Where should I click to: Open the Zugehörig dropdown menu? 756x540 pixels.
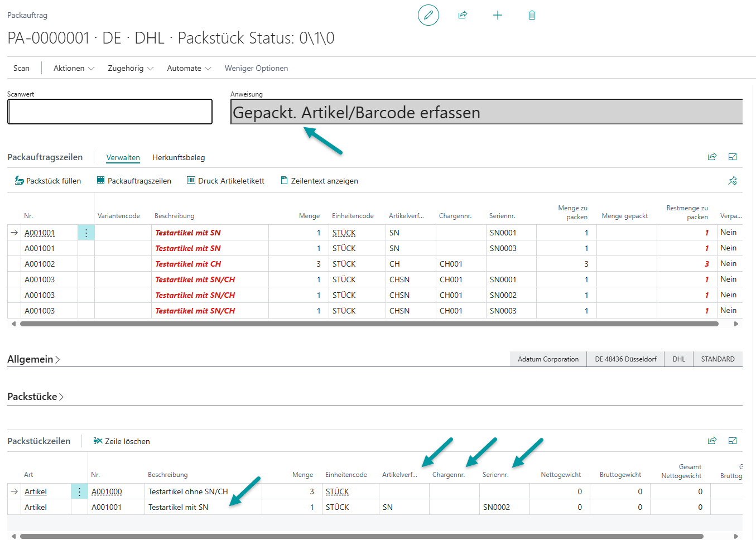(130, 68)
